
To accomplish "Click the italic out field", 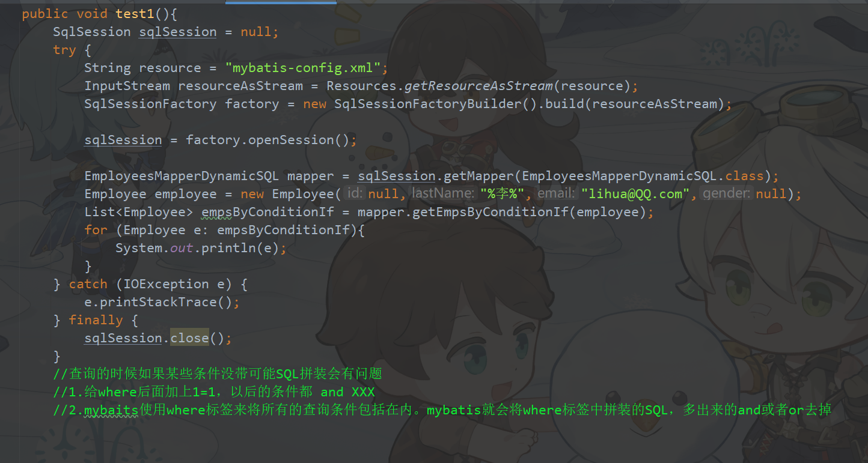I will [182, 248].
